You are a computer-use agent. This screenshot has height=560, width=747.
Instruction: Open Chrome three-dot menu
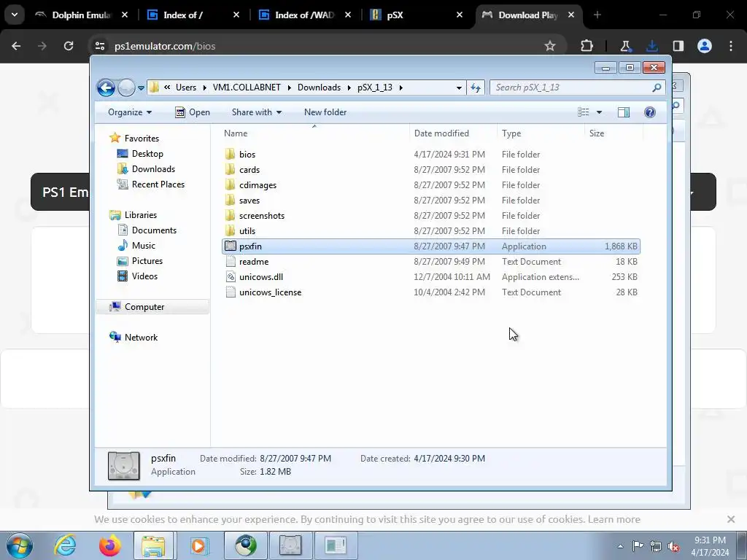(731, 46)
